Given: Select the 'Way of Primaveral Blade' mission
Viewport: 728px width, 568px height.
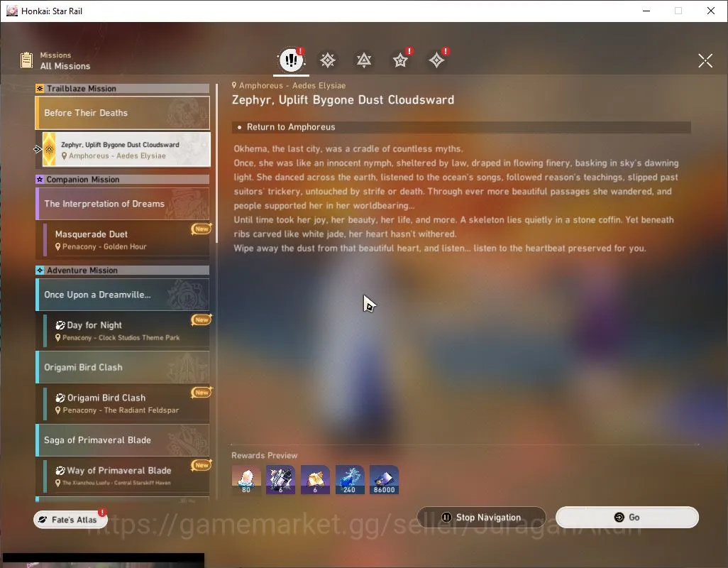Looking at the screenshot, I should pos(126,476).
